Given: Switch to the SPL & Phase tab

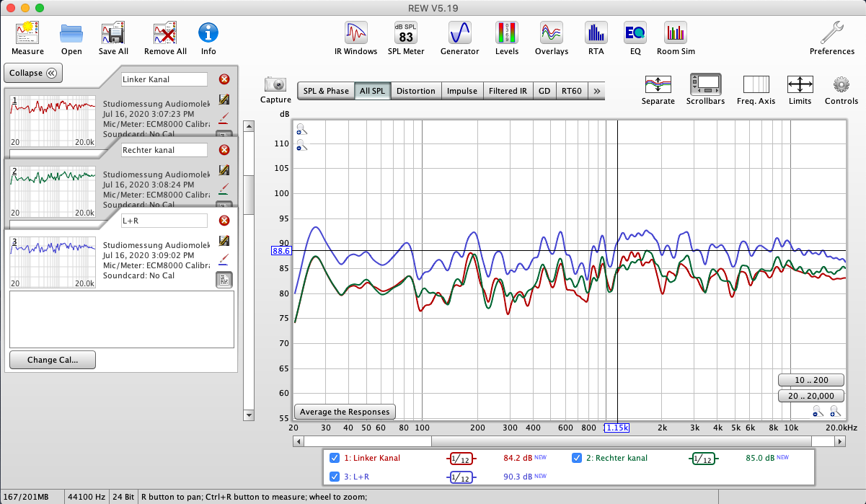Looking at the screenshot, I should [x=326, y=91].
